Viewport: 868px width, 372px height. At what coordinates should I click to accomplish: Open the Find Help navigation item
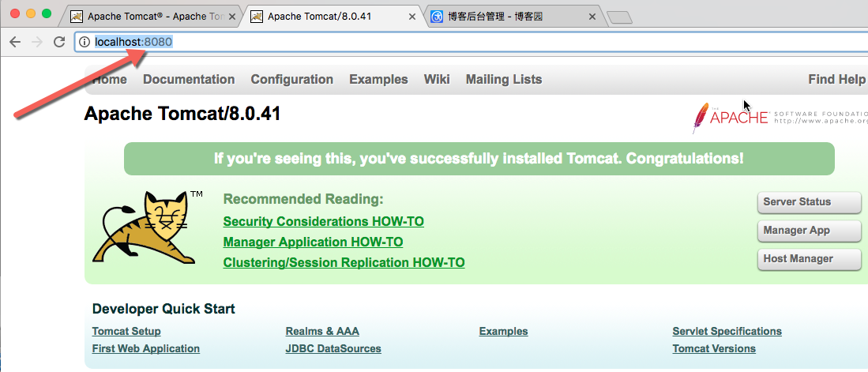click(836, 80)
